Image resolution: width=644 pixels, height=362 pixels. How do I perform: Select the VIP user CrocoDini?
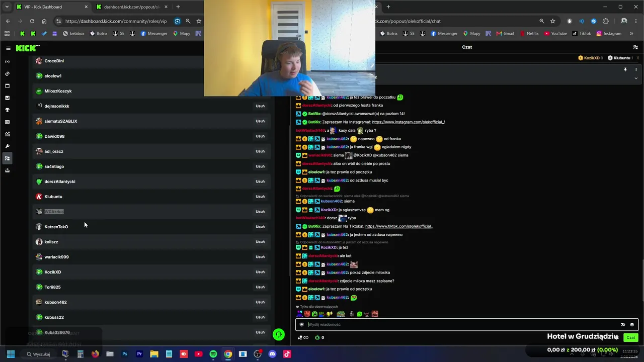(54, 61)
